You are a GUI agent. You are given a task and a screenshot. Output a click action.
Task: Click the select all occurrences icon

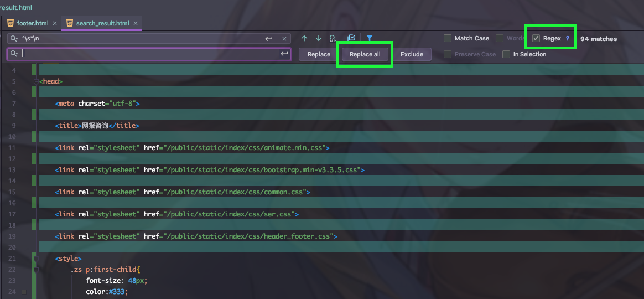point(333,38)
